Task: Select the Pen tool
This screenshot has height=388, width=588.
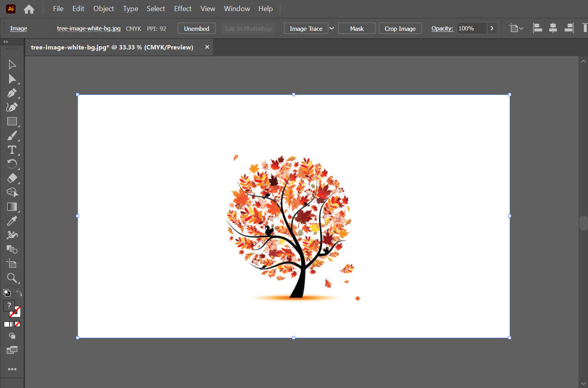Action: click(12, 93)
